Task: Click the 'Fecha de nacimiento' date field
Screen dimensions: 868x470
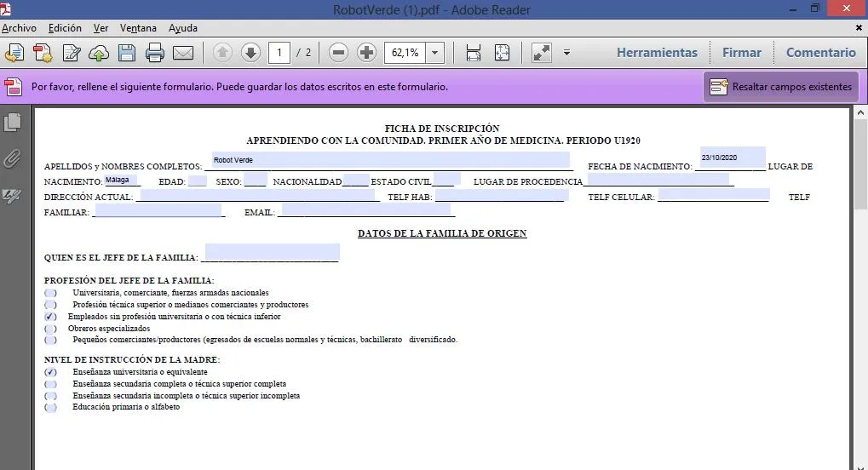Action: click(x=733, y=158)
